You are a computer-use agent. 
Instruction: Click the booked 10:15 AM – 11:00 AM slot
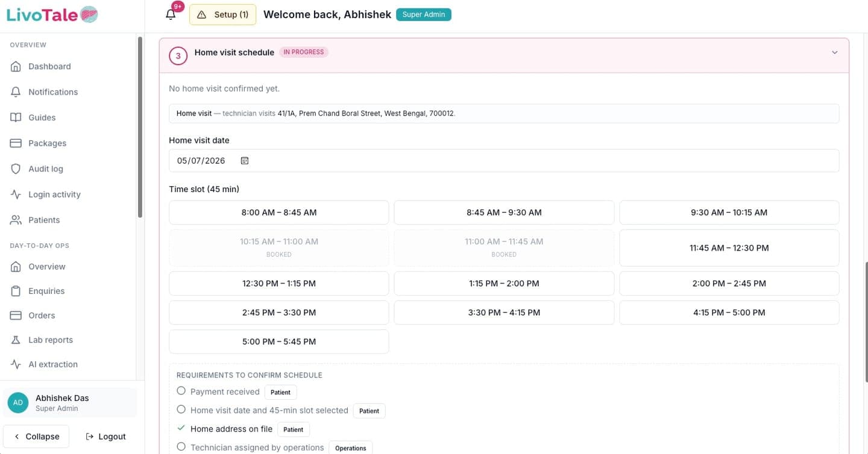279,248
